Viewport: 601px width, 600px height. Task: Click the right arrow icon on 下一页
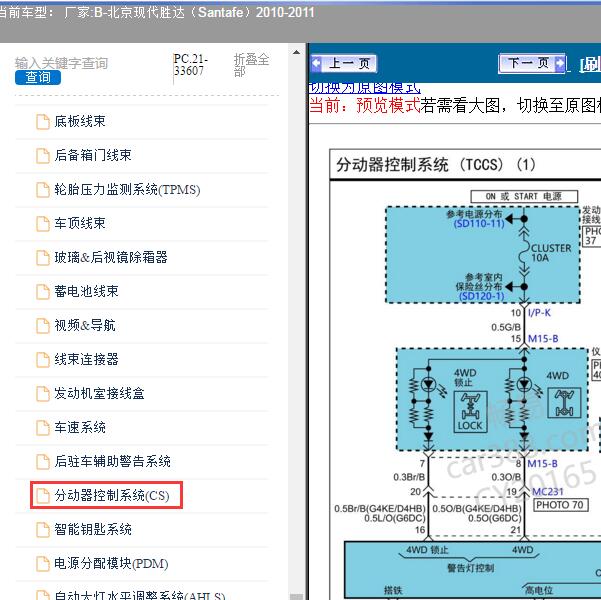(560, 63)
